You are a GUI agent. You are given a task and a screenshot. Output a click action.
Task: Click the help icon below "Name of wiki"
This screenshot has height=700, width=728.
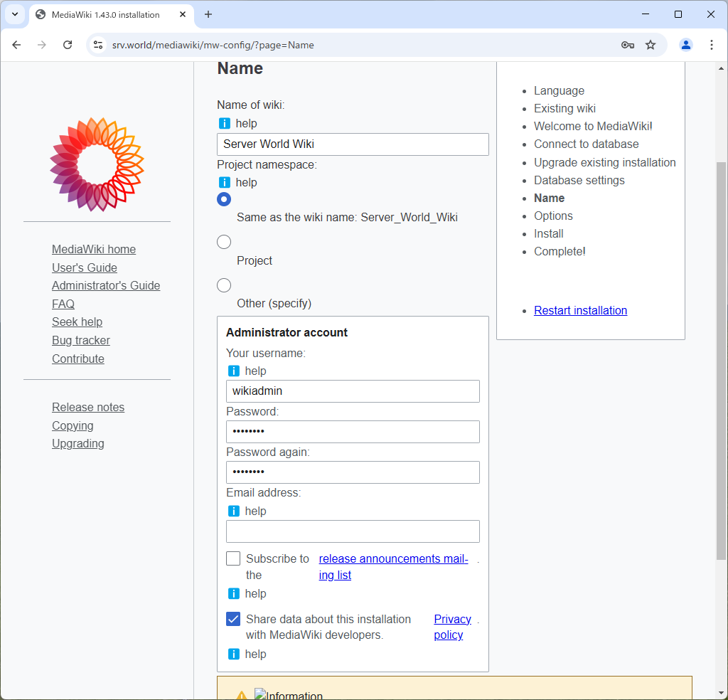pyautogui.click(x=234, y=122)
